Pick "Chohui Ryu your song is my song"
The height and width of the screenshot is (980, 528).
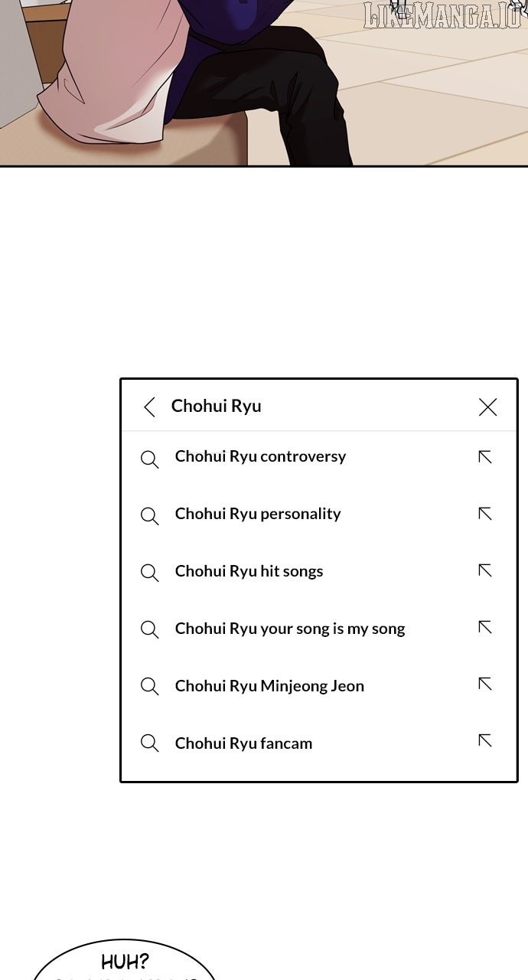pyautogui.click(x=290, y=629)
